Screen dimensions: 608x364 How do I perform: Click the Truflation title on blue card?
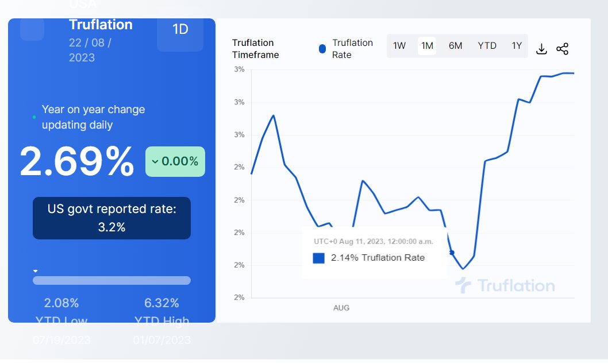click(x=101, y=24)
